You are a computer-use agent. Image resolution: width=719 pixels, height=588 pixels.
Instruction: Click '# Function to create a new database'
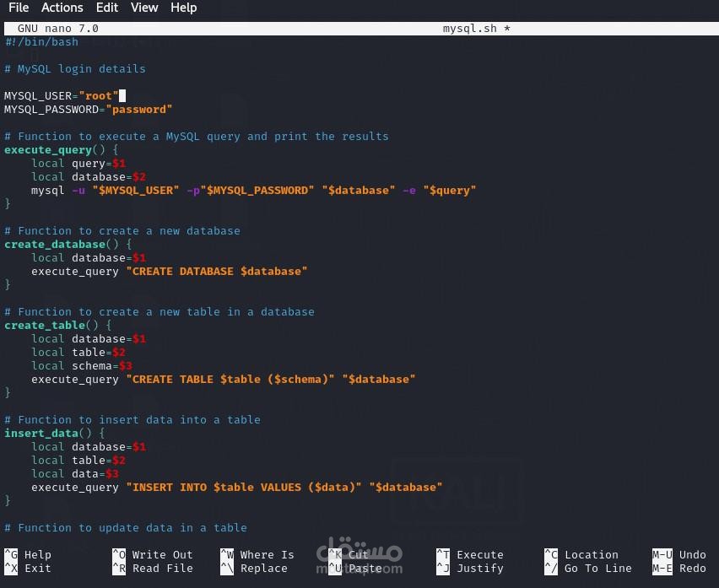point(122,231)
